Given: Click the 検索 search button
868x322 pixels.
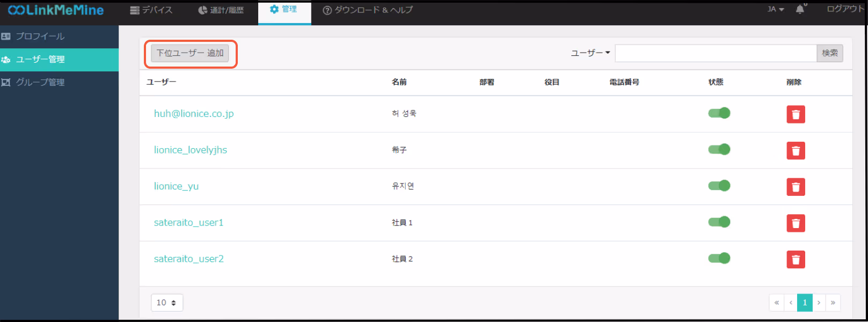Looking at the screenshot, I should click(830, 53).
